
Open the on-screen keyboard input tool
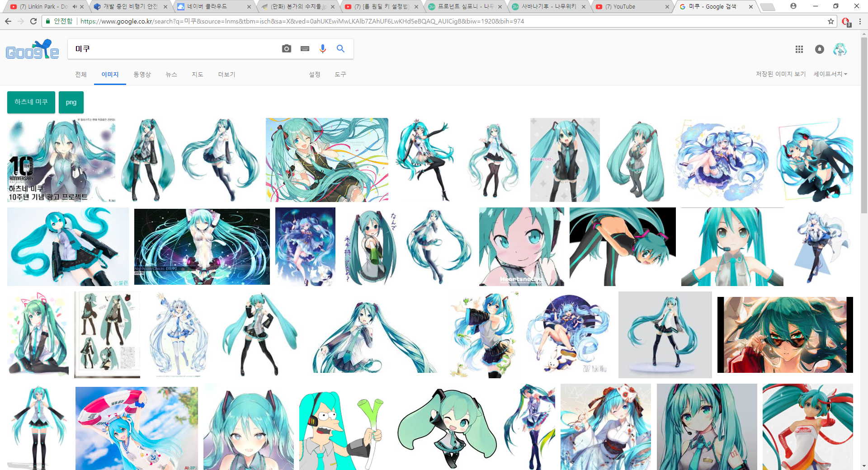click(x=305, y=49)
